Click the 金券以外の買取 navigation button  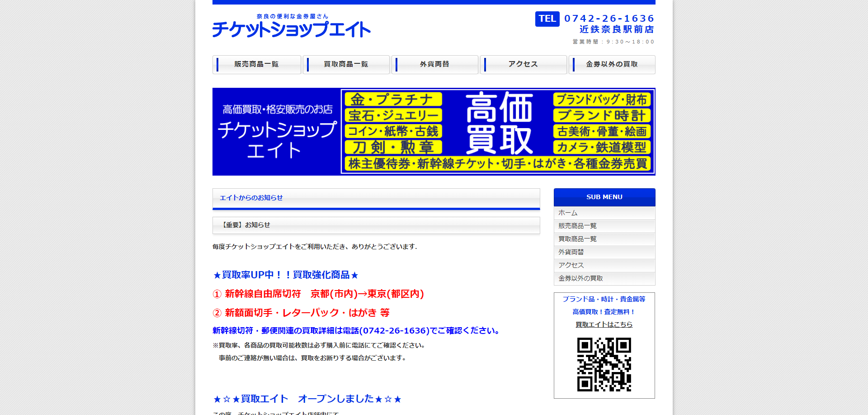[x=612, y=64]
